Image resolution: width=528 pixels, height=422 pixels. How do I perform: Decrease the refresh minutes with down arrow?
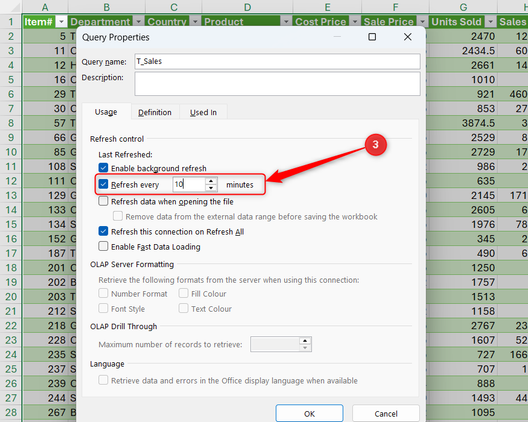point(211,188)
